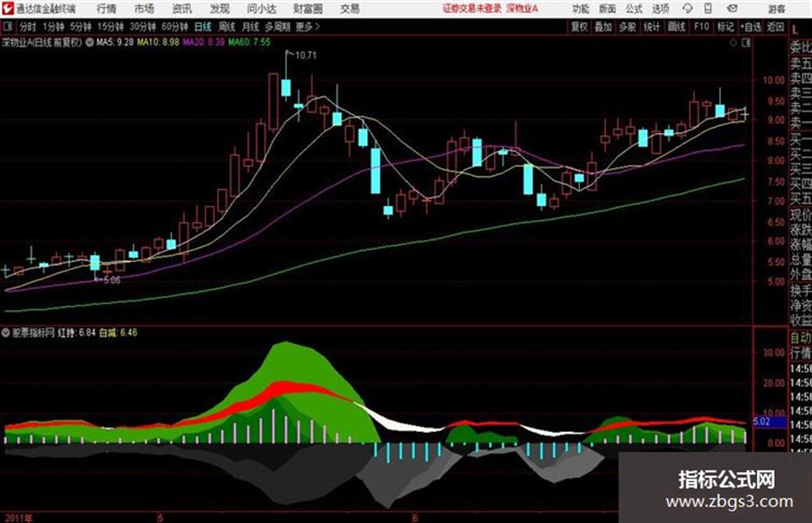The image size is (812, 523).
Task: Click the 复权 toolbar button
Action: pos(579,27)
